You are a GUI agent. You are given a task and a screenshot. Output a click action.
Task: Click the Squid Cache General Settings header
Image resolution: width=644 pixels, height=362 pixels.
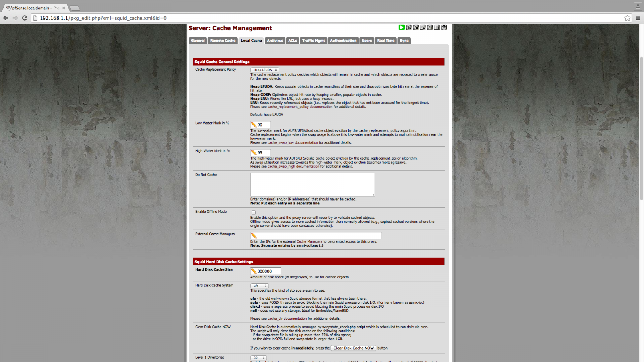[x=319, y=62]
